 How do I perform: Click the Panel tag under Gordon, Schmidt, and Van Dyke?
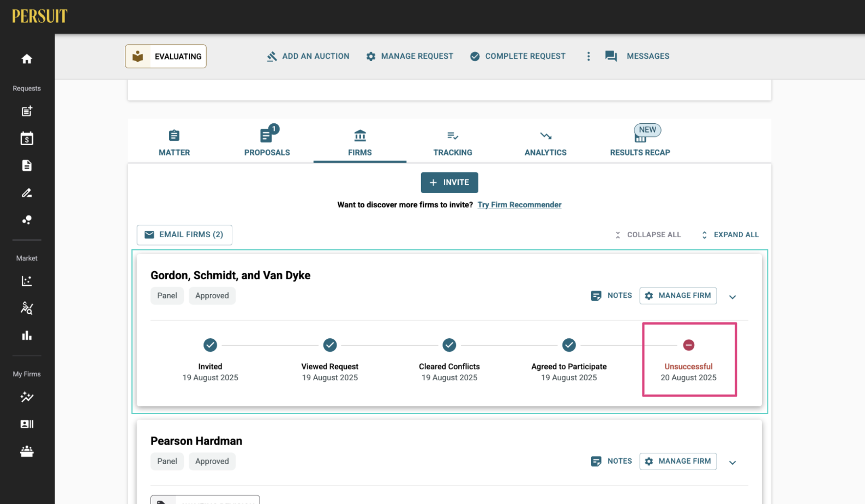coord(167,296)
